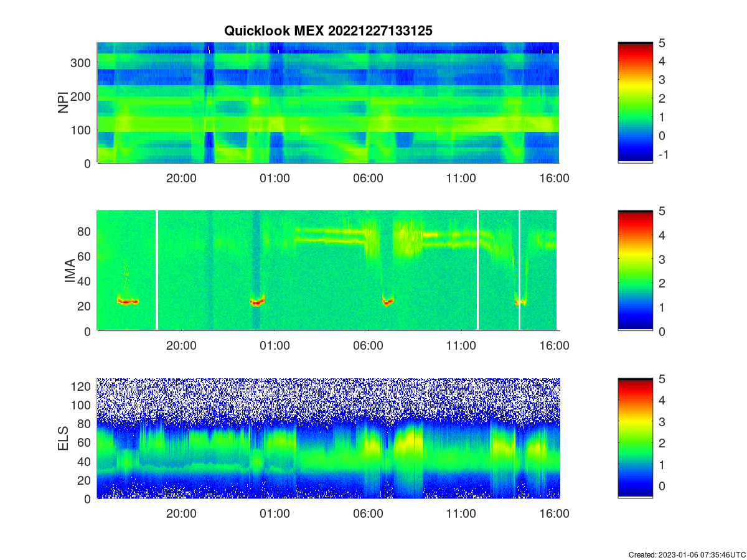Click the ELS spectrogram heatmap

[x=328, y=438]
